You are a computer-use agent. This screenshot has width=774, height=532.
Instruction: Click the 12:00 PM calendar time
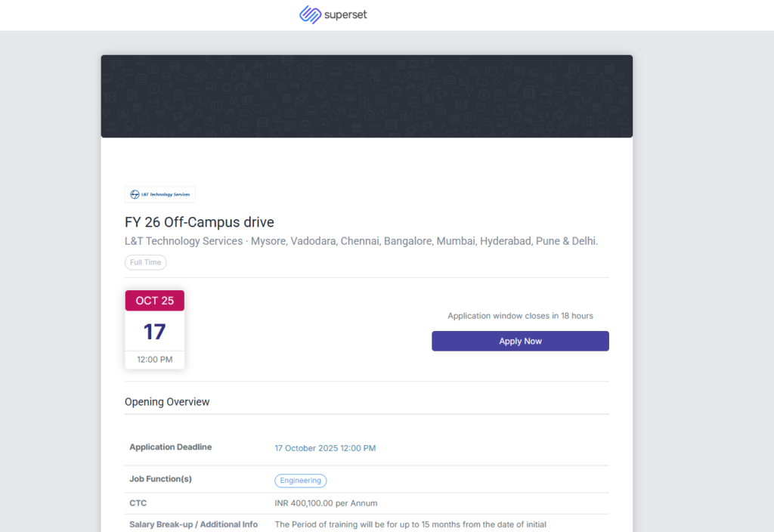155,360
